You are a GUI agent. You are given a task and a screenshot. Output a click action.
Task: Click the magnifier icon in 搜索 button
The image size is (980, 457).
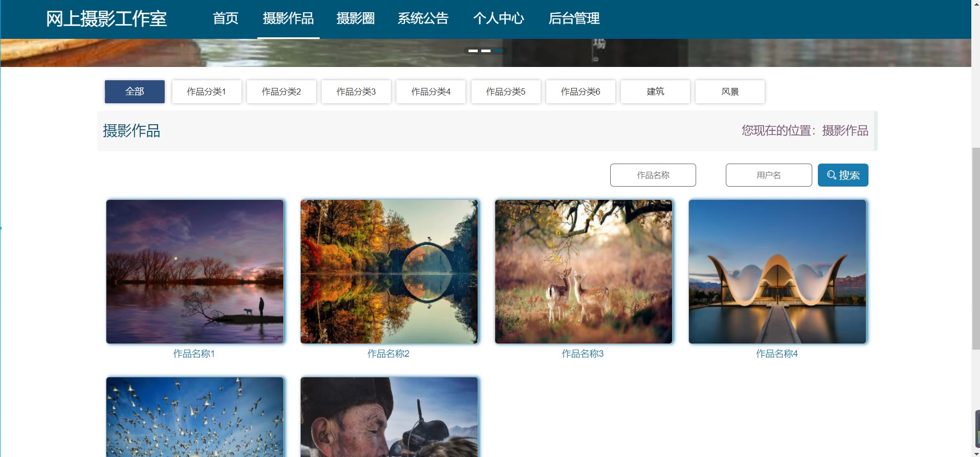[832, 175]
